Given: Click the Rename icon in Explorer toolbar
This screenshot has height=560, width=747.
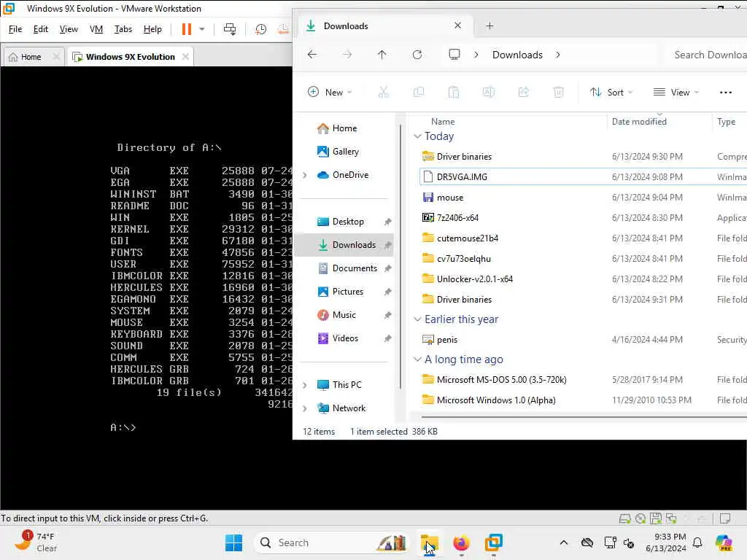Looking at the screenshot, I should click(489, 92).
